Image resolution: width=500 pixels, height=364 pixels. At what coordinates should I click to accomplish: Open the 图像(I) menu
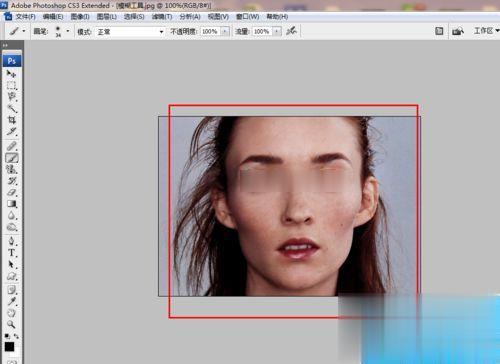(x=80, y=16)
